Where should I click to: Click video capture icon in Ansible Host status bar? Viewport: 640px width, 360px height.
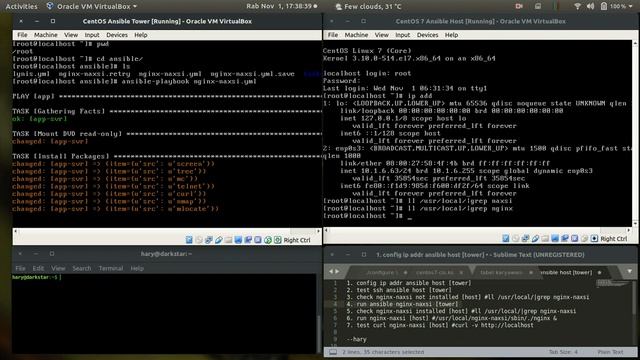[564, 238]
